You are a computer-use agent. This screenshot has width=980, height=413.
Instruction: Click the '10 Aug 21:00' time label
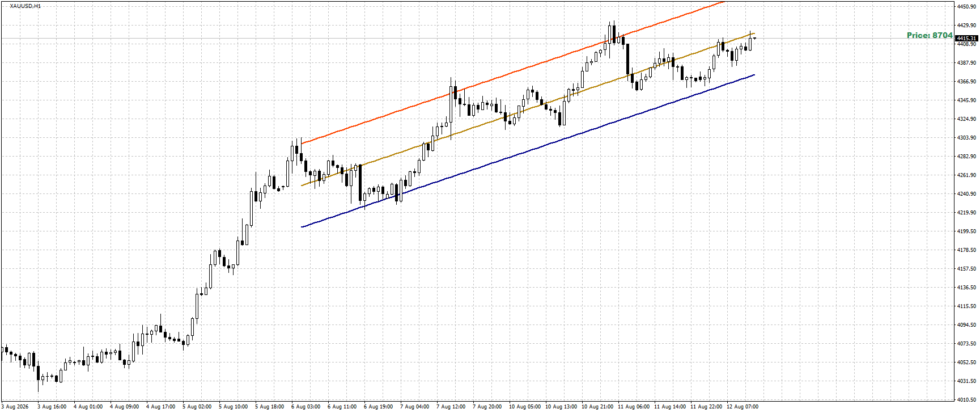pos(597,407)
